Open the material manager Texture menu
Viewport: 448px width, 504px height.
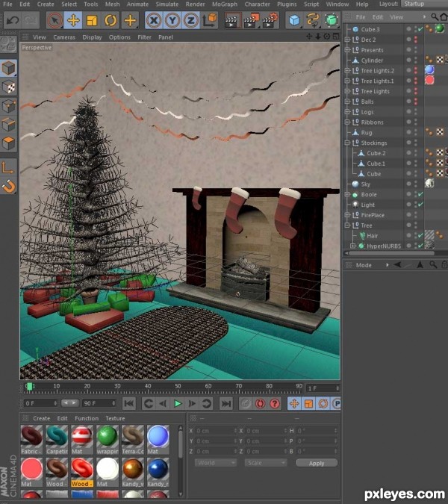pos(115,418)
